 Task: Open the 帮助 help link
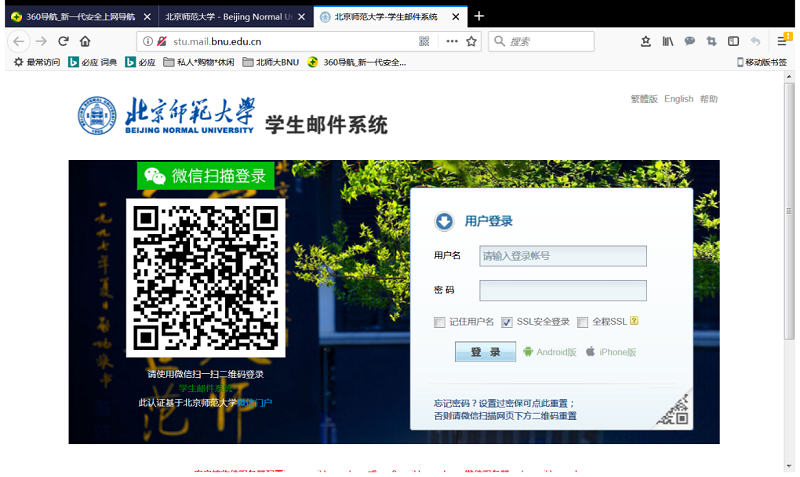pyautogui.click(x=709, y=99)
